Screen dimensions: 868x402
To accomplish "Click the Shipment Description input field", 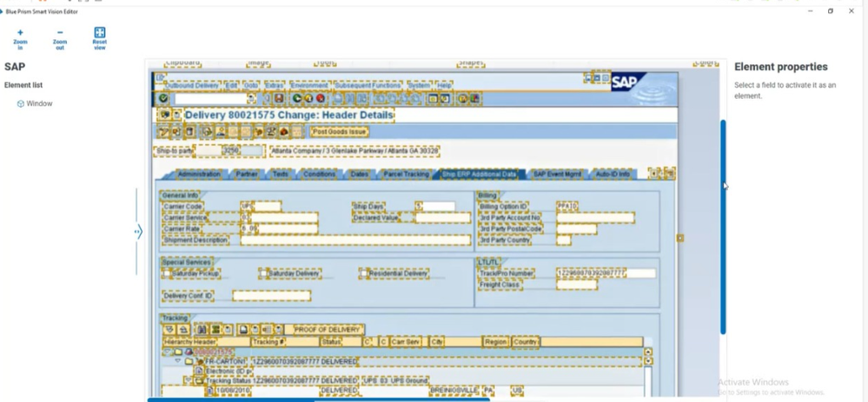I will (x=355, y=240).
